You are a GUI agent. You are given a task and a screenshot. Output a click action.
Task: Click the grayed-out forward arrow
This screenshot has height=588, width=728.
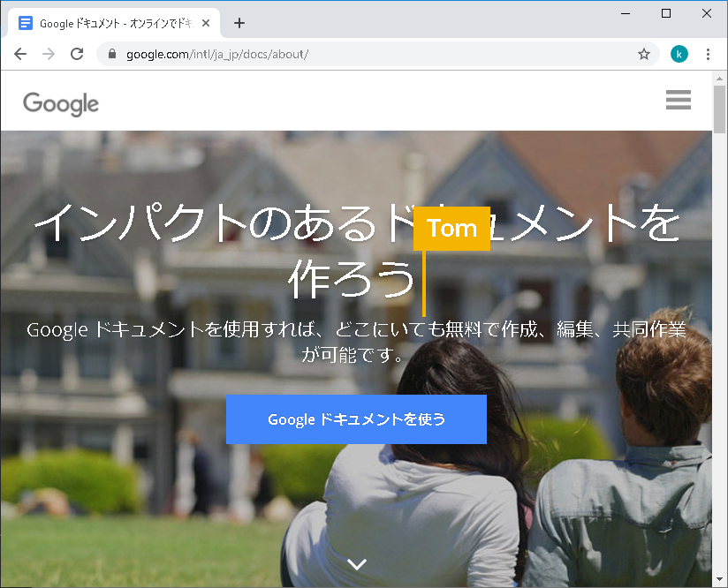[x=49, y=54]
